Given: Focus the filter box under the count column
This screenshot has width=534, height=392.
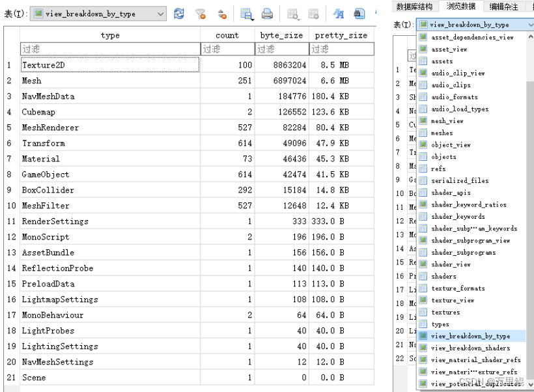Looking at the screenshot, I should [227, 49].
